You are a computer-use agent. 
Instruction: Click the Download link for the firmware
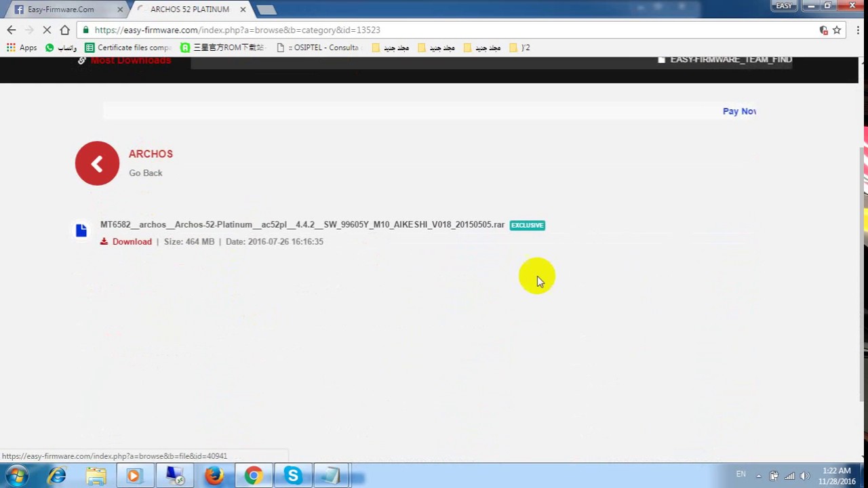click(x=132, y=242)
